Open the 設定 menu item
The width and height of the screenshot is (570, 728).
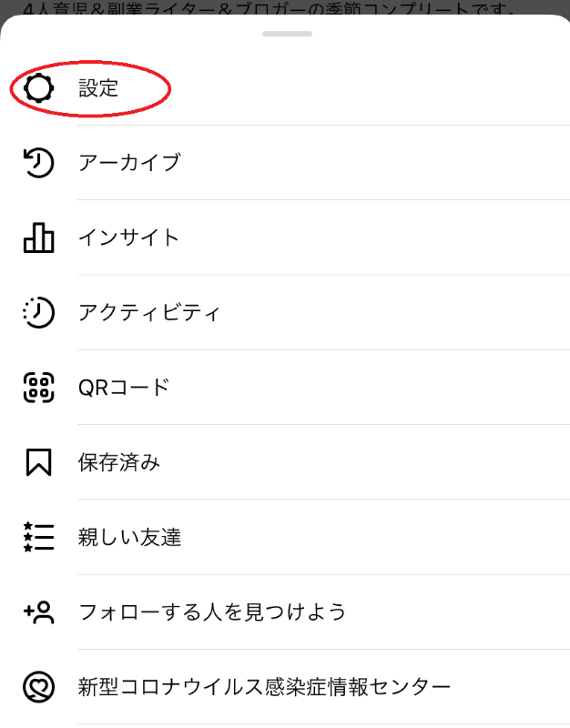98,88
